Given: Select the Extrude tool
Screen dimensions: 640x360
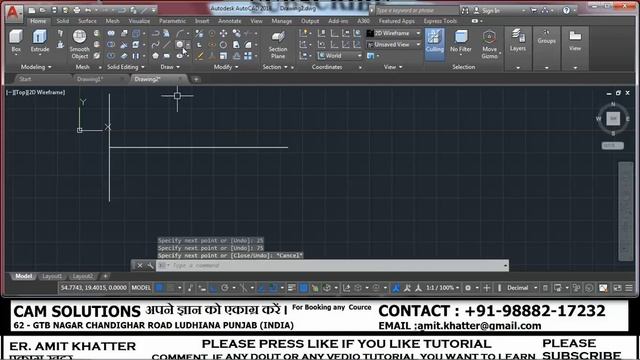Looking at the screenshot, I should [x=40, y=41].
